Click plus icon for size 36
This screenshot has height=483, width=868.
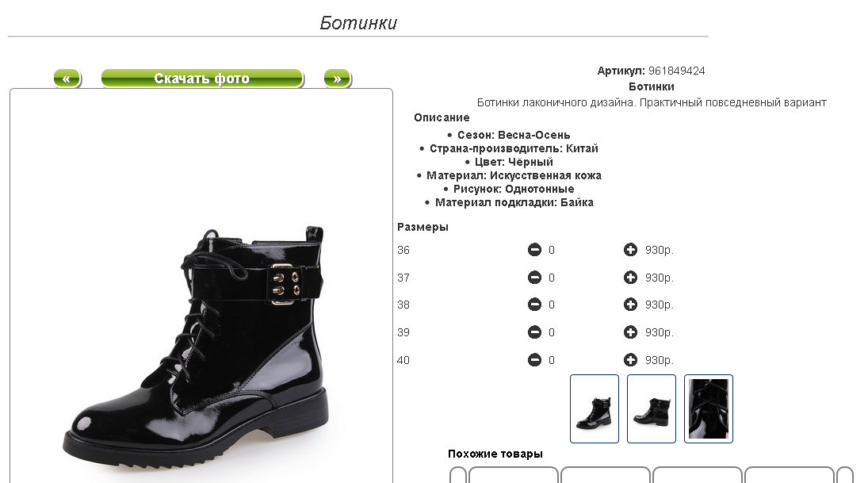tap(630, 250)
